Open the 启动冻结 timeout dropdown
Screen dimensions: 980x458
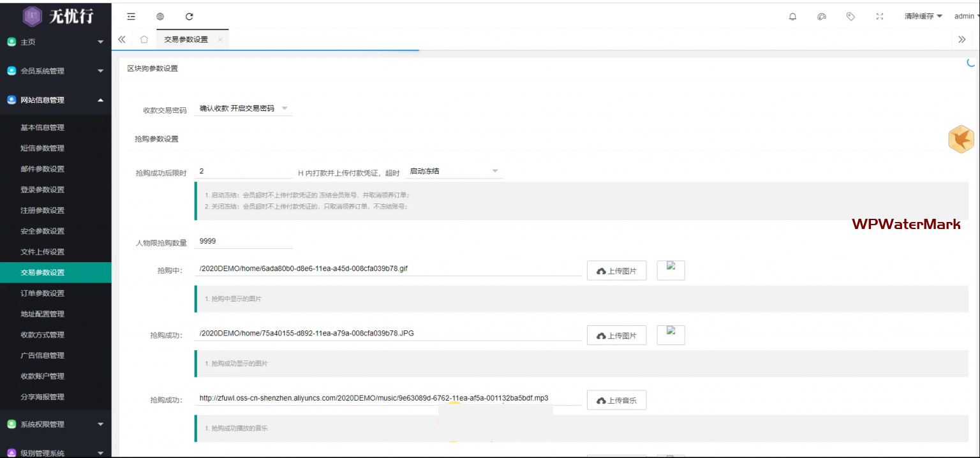click(x=454, y=172)
